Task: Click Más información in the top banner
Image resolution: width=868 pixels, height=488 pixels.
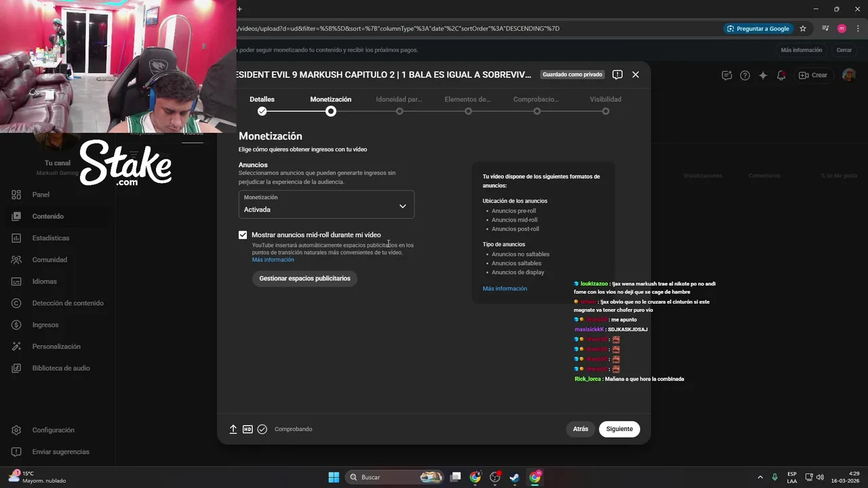Action: [x=802, y=50]
